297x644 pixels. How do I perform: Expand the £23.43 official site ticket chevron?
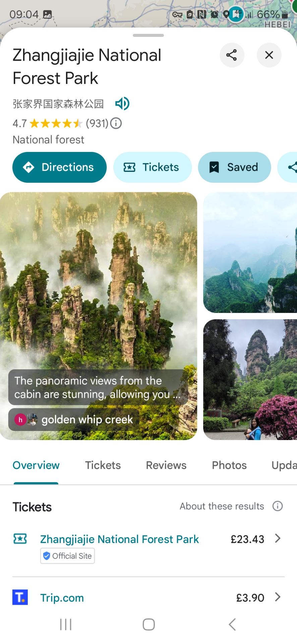(278, 539)
